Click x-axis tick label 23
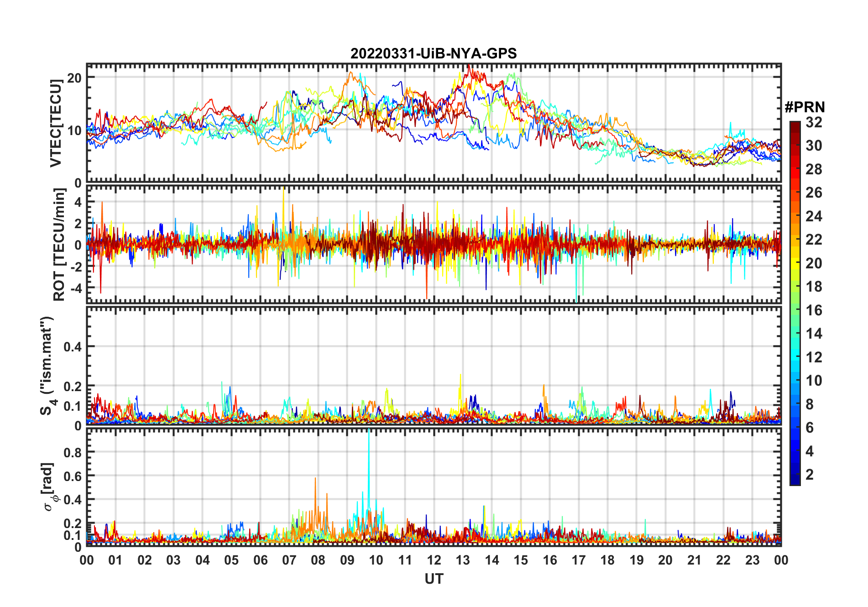Screen dimensions: 868x607 coord(752,560)
